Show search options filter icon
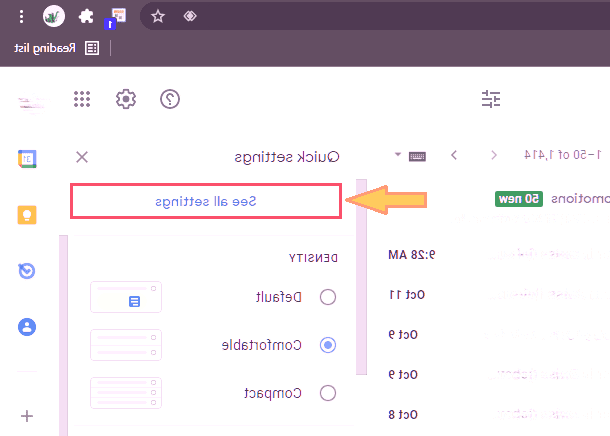 490,99
